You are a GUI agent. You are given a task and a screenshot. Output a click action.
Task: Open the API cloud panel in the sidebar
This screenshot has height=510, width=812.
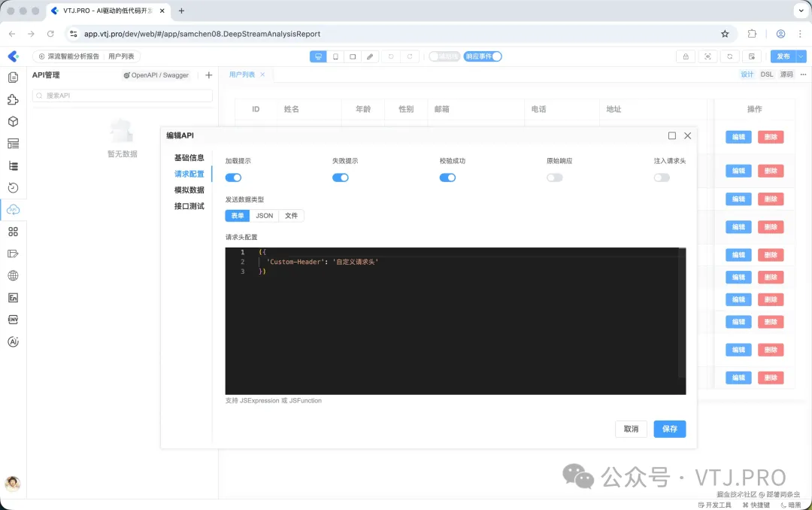click(x=13, y=210)
